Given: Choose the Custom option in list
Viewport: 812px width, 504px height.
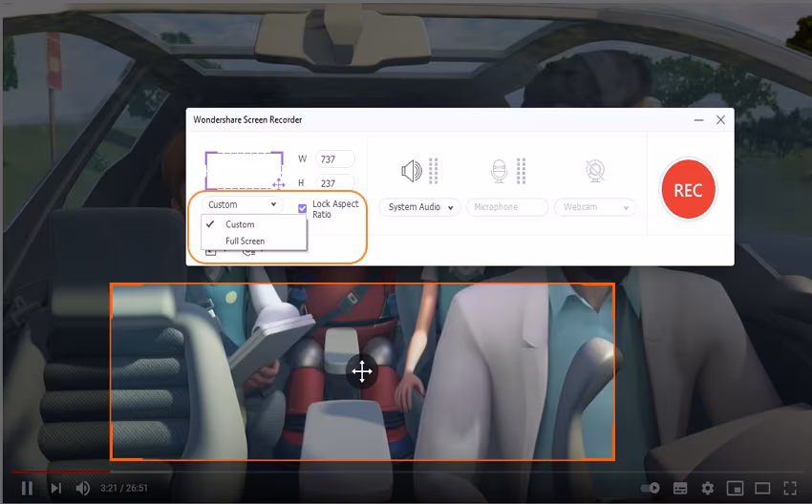Looking at the screenshot, I should tap(240, 224).
